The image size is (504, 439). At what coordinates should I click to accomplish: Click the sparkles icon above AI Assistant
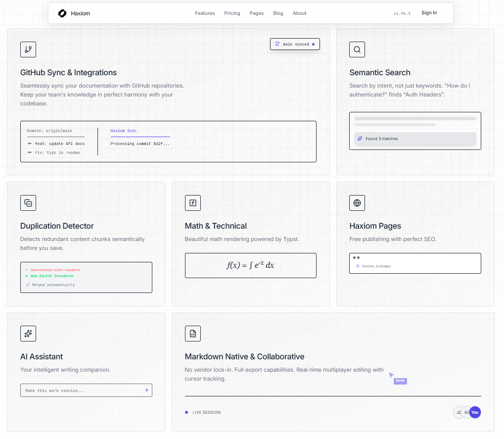click(28, 333)
